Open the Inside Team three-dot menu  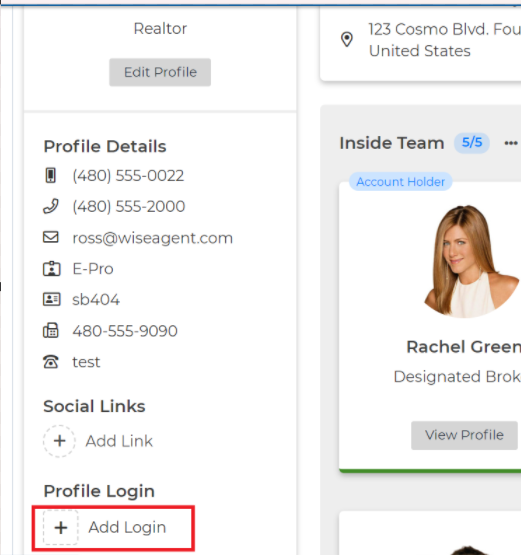[511, 143]
